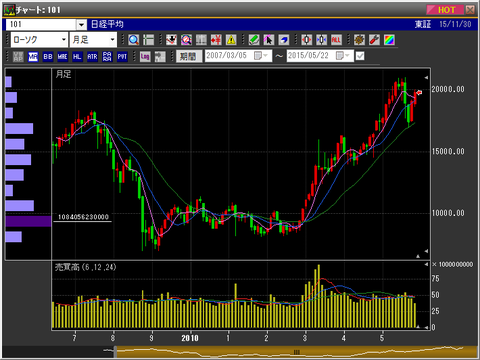Click the 期間 period button
480x360 pixels.
tap(189, 56)
